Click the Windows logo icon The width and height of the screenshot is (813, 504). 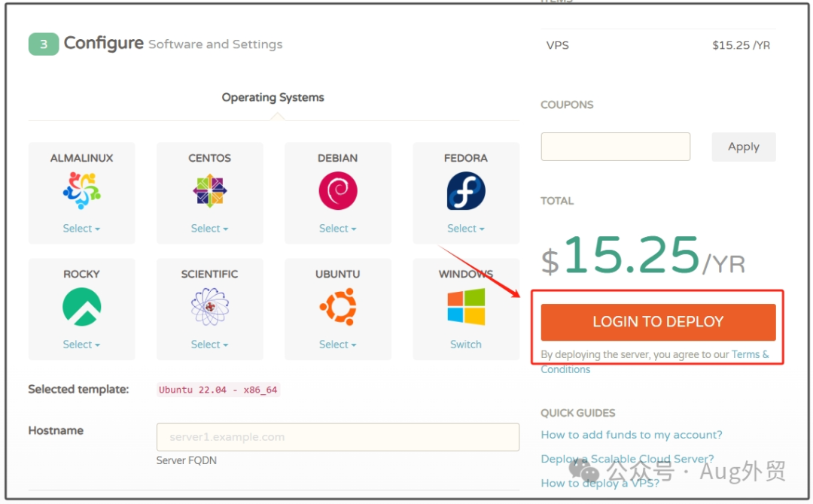pyautogui.click(x=466, y=307)
